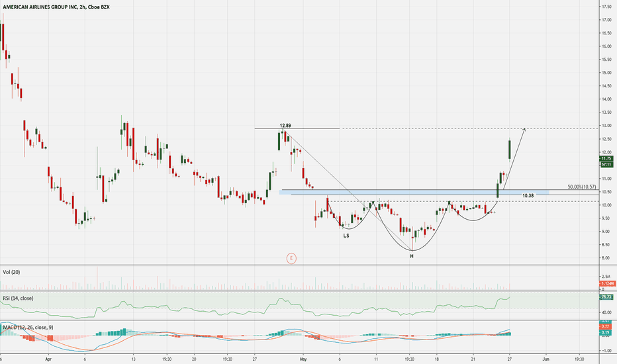This screenshot has height=364, width=617.
Task: Click the May date axis label
Action: click(303, 359)
